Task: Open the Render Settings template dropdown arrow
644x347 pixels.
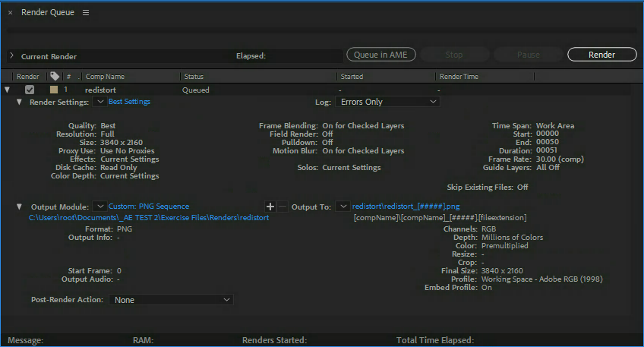Action: tap(100, 102)
